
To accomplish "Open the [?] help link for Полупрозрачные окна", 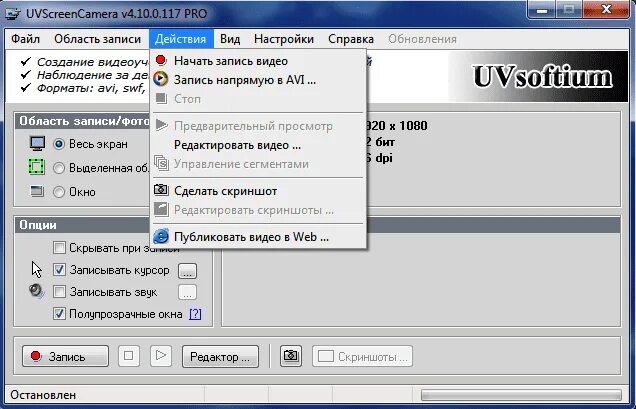I will tap(195, 314).
